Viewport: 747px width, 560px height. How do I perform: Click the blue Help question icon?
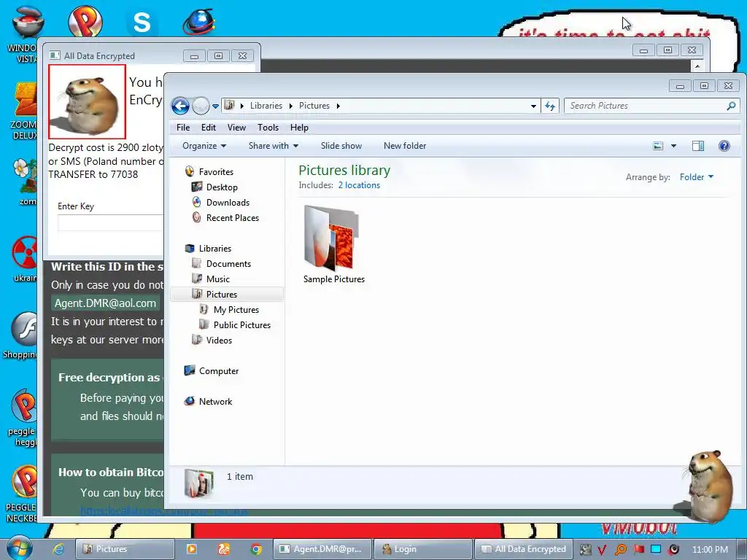tap(724, 146)
